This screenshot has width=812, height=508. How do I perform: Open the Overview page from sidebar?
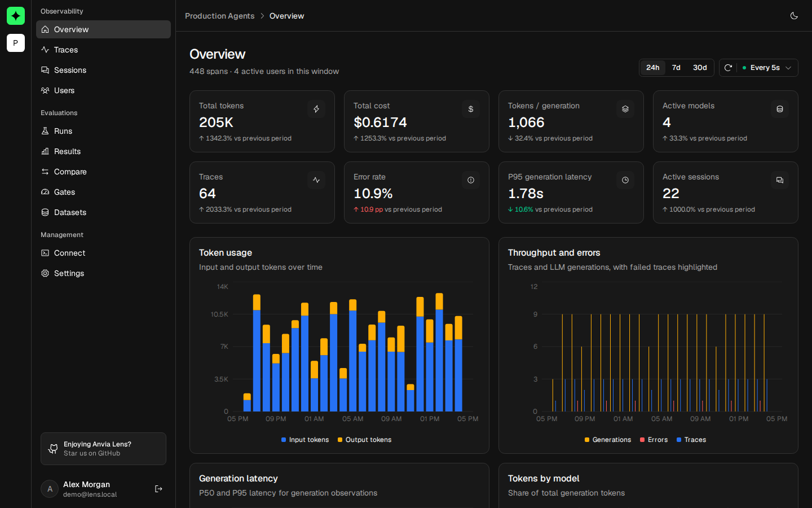[x=103, y=29]
